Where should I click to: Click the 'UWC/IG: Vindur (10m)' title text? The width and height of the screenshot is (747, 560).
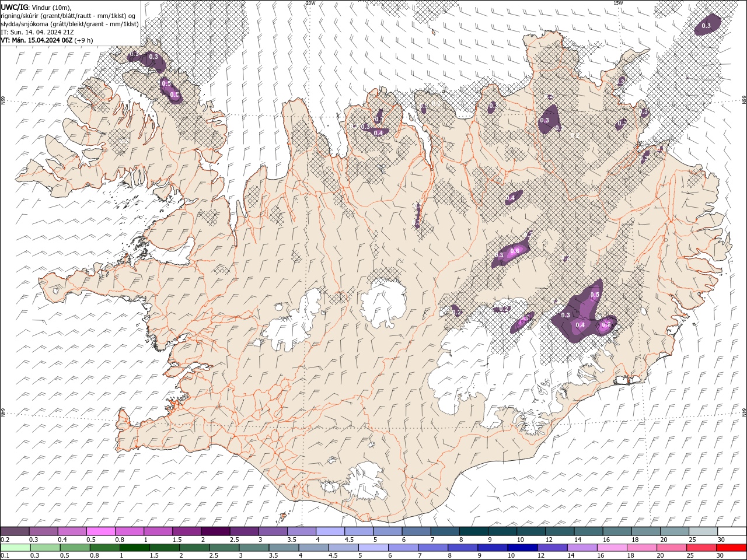pos(36,7)
